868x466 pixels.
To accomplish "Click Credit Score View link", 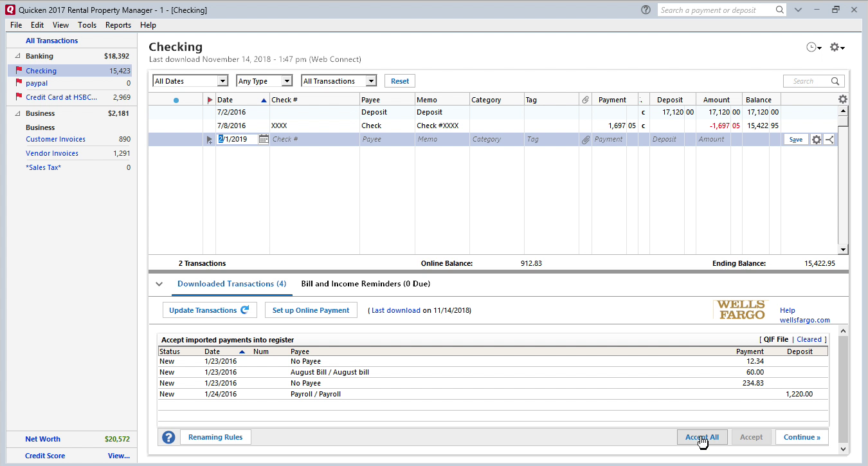I will pyautogui.click(x=119, y=456).
